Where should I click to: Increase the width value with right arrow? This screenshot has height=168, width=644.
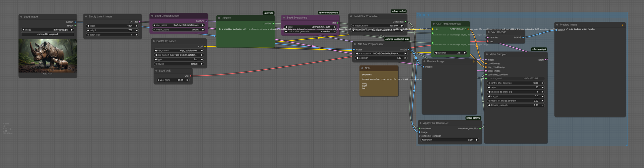[x=137, y=26]
